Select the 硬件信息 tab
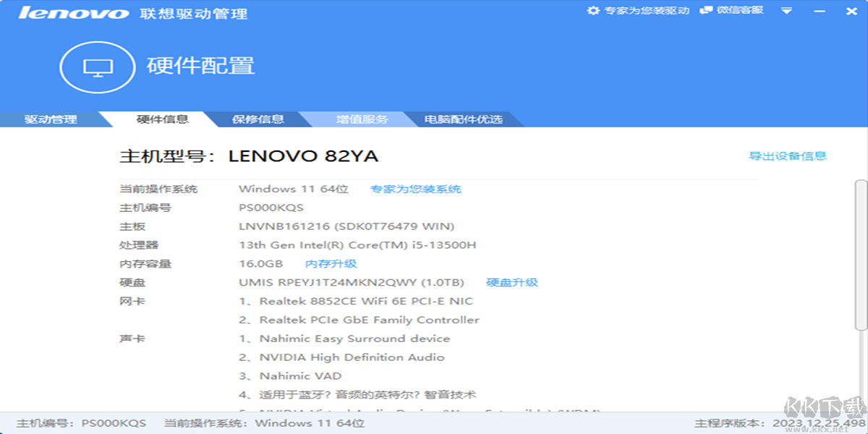 point(162,119)
